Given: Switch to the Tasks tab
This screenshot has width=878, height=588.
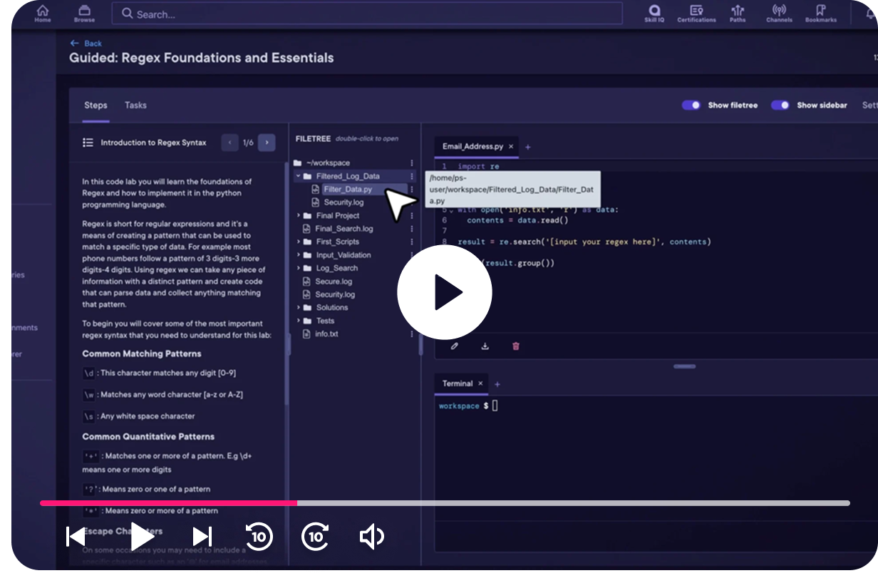Looking at the screenshot, I should (x=135, y=105).
